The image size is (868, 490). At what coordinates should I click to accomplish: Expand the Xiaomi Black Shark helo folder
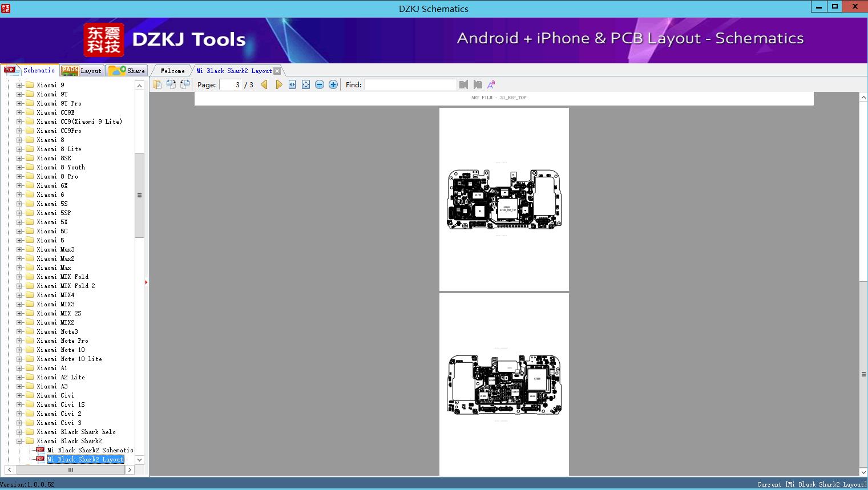click(x=19, y=432)
